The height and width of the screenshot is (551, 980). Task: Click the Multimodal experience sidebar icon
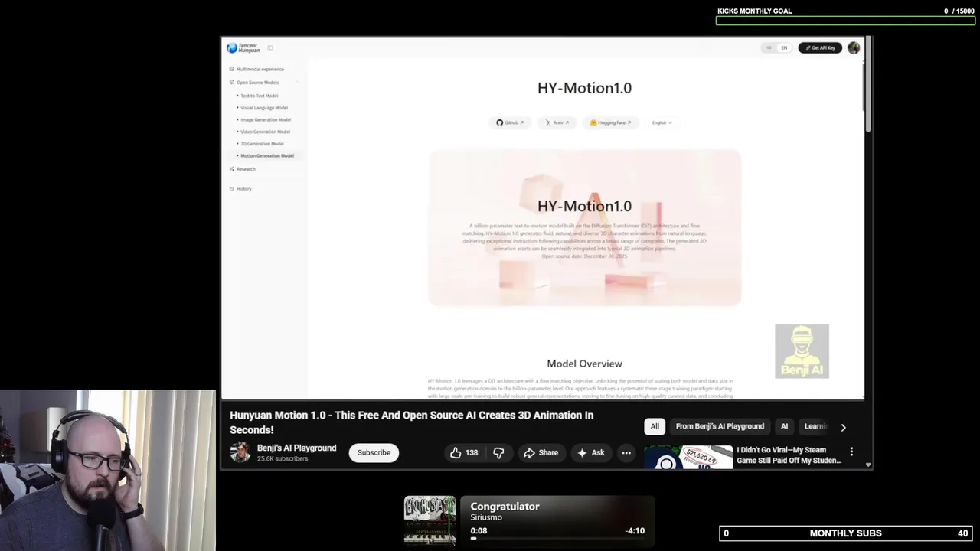[232, 69]
